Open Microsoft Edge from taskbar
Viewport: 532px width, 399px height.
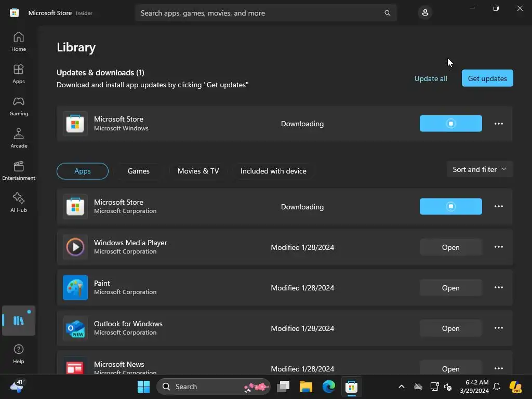tap(328, 387)
